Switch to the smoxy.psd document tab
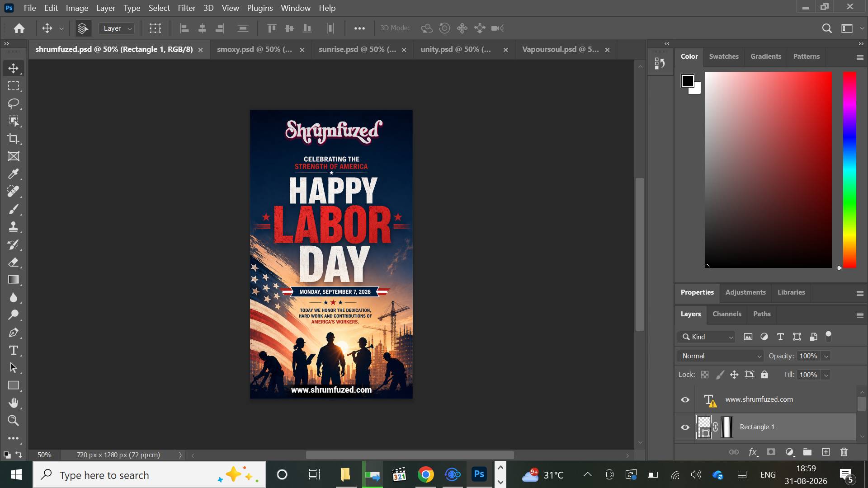The image size is (868, 488). pos(255,50)
